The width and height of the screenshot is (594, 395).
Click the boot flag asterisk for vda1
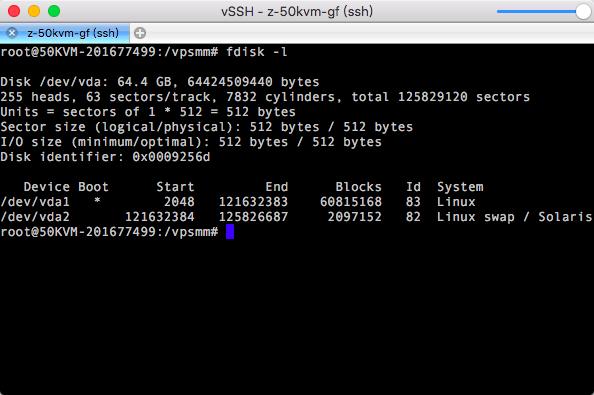[97, 201]
